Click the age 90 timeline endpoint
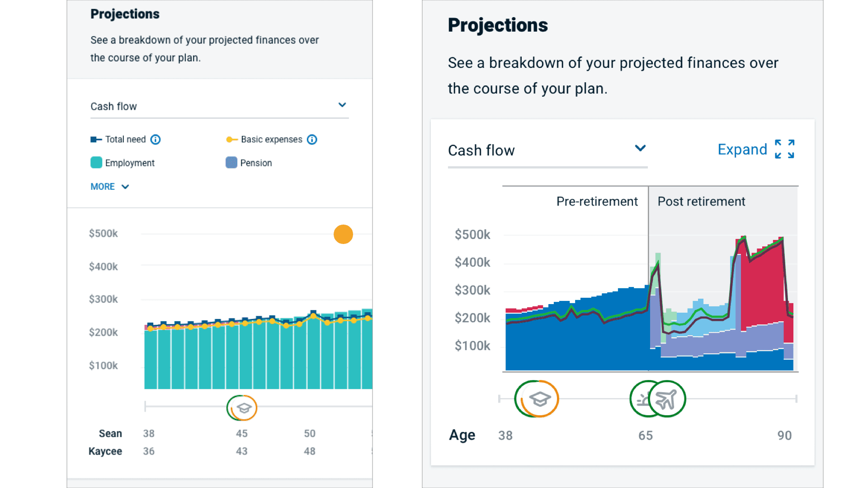The width and height of the screenshot is (868, 488). (796, 399)
